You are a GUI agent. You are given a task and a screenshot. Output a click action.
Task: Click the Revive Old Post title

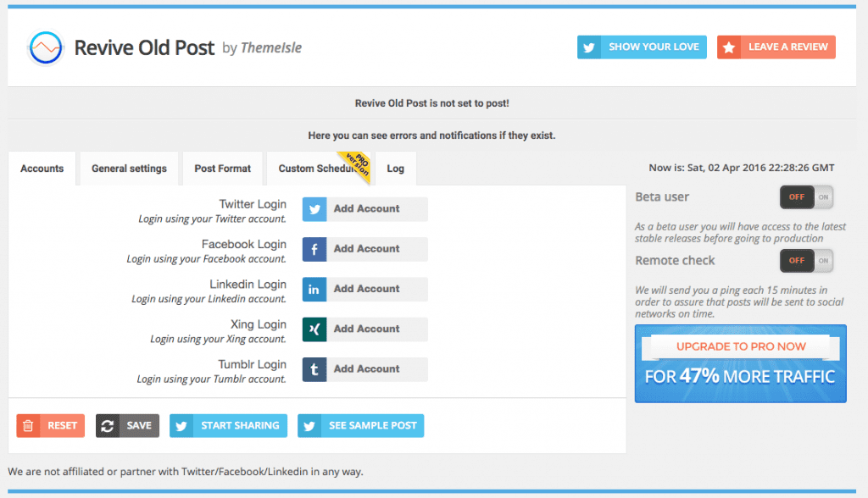pos(144,47)
